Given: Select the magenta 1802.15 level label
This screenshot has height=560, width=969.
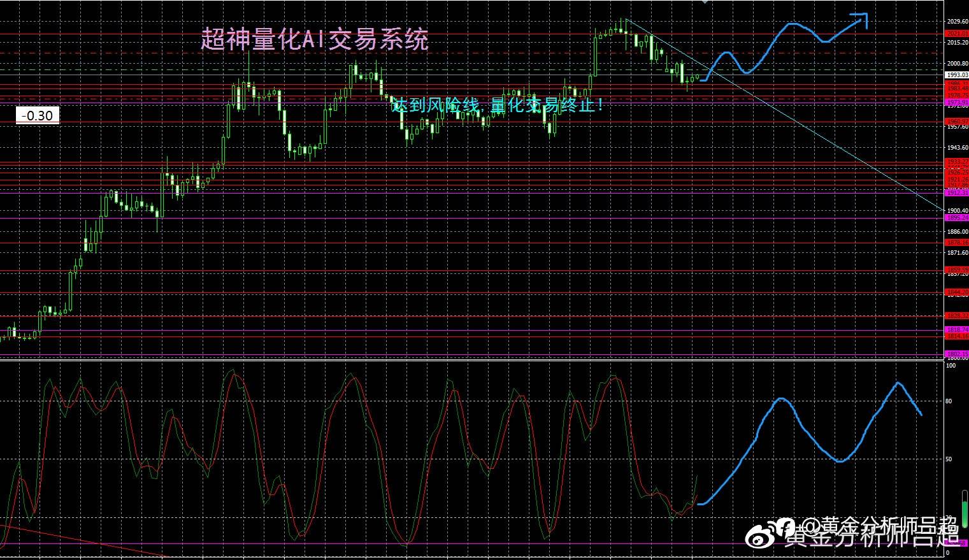Looking at the screenshot, I should 957,354.
